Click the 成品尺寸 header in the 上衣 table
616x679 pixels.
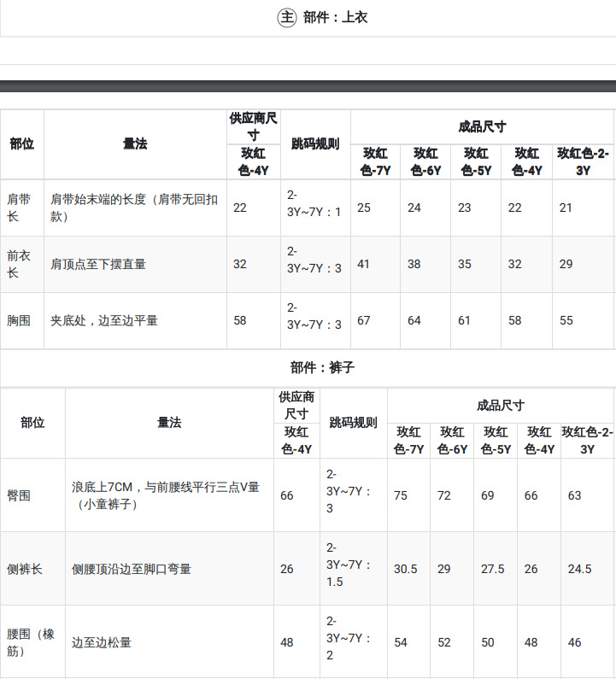click(x=482, y=127)
